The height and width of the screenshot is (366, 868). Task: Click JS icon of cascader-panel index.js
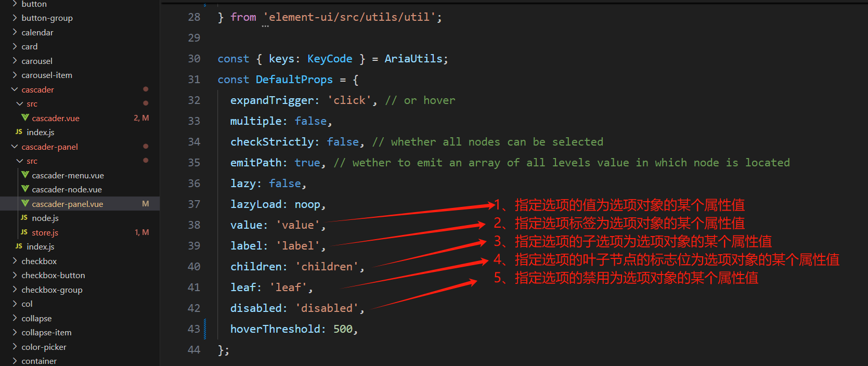19,246
